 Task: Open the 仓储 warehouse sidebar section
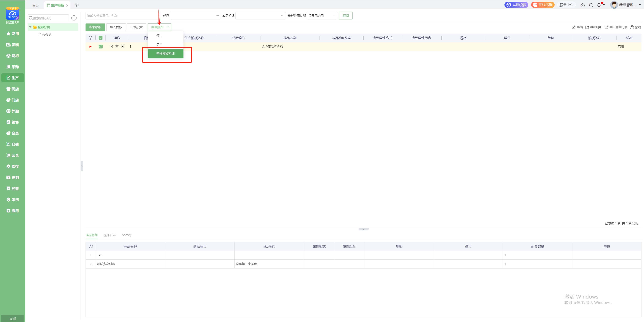[x=13, y=144]
